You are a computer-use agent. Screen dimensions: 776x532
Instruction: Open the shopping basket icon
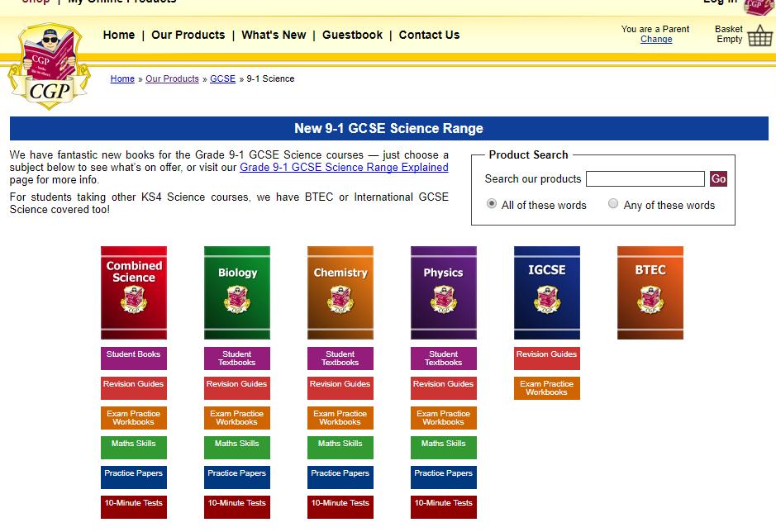pyautogui.click(x=759, y=36)
